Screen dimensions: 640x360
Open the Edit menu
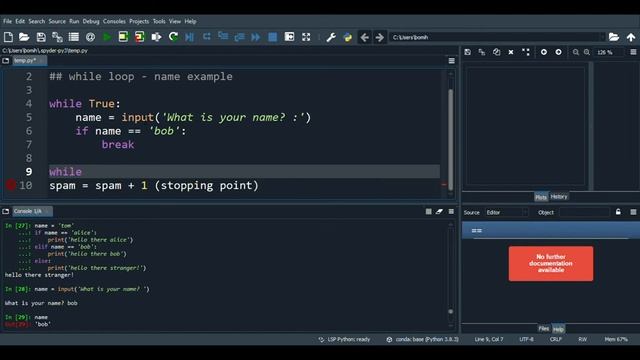click(20, 21)
